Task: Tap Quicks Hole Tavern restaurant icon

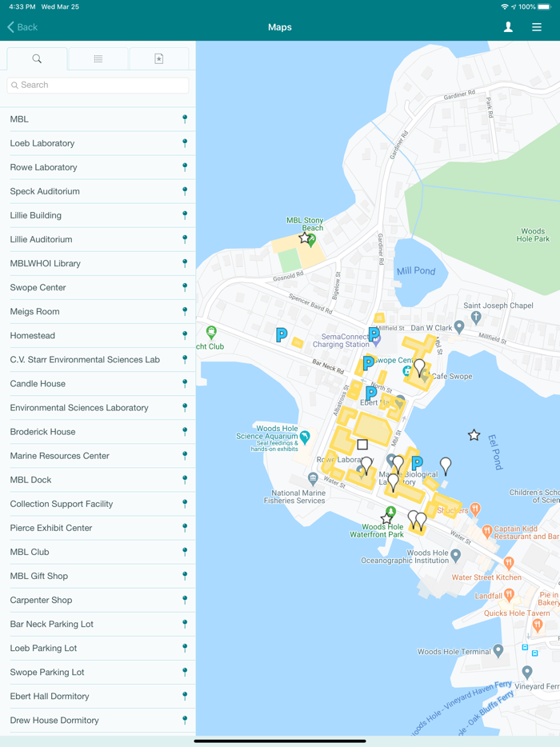Action: (x=538, y=625)
